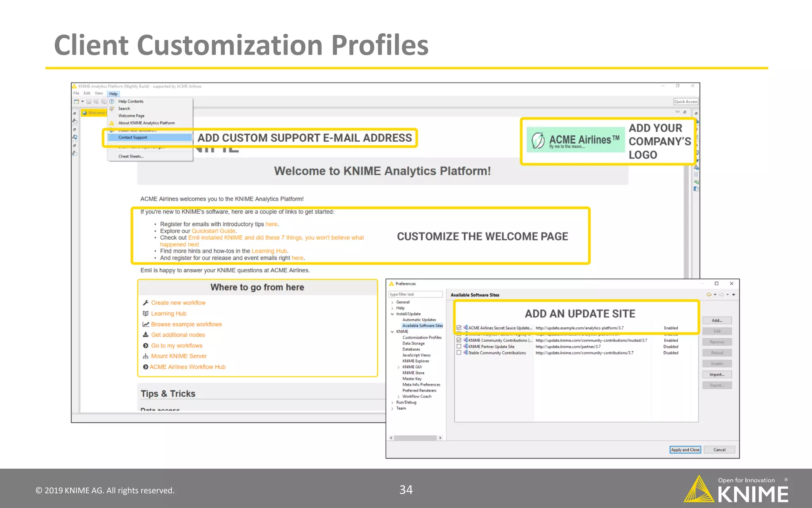Collapse the Install/Update tree node
This screenshot has height=508, width=812.
pos(392,314)
